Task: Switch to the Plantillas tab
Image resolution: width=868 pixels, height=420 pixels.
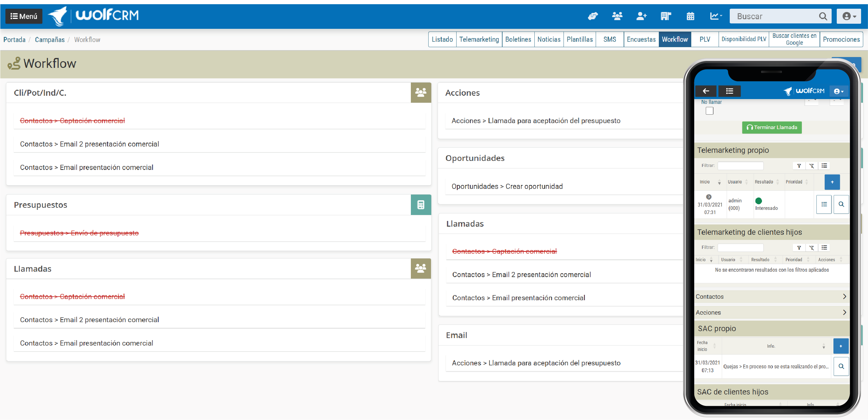Action: tap(579, 39)
